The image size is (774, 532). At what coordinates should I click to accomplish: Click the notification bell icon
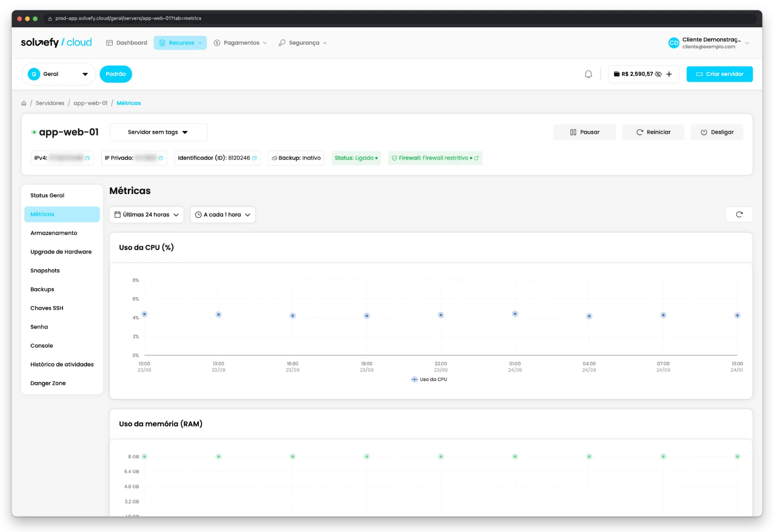tap(588, 74)
